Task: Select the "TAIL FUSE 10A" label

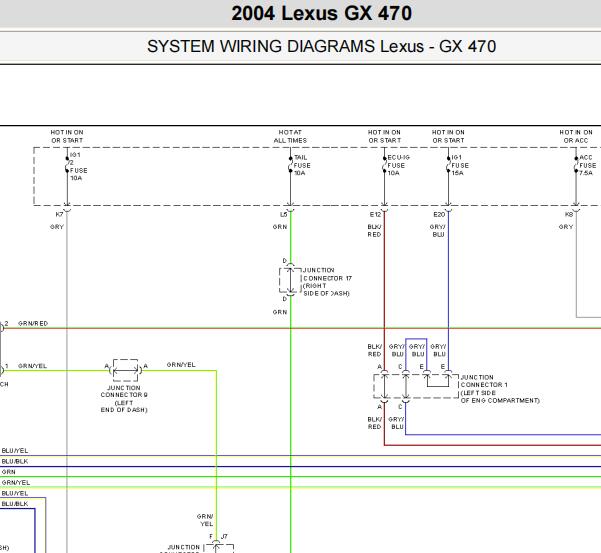Action: [302, 165]
